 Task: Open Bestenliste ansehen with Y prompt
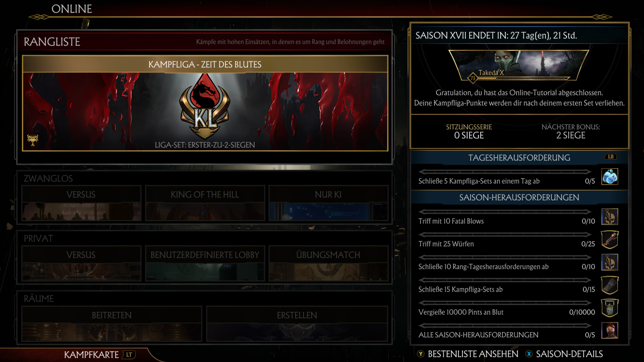coord(468,354)
